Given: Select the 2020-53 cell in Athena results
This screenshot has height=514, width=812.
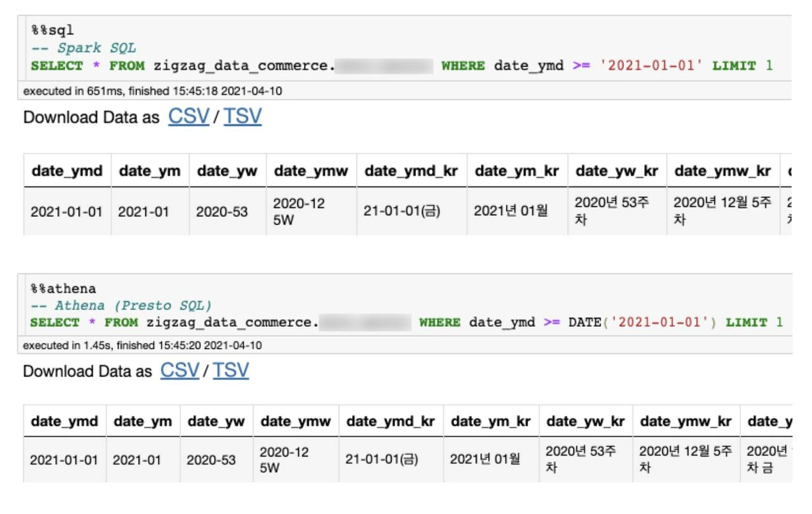Looking at the screenshot, I should point(216,459).
